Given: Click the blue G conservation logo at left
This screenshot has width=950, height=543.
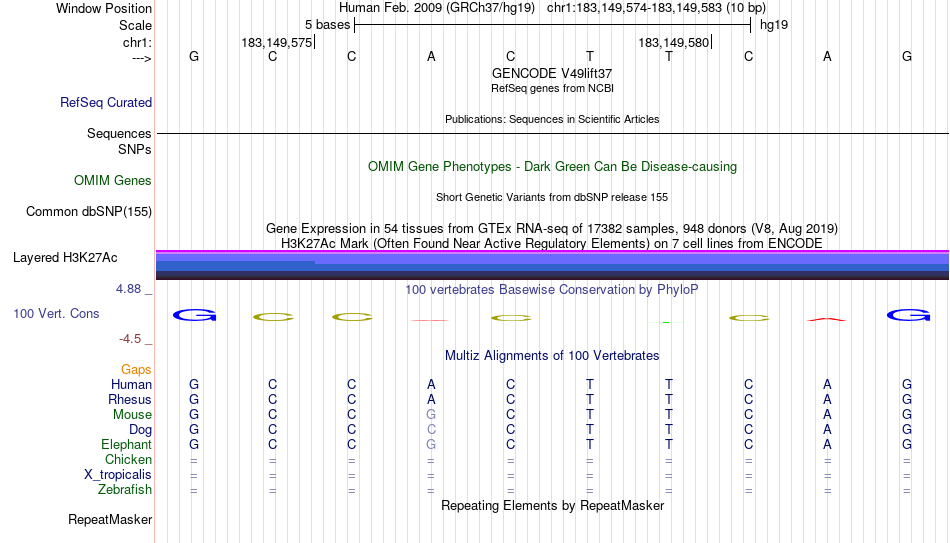Looking at the screenshot, I should 194,315.
